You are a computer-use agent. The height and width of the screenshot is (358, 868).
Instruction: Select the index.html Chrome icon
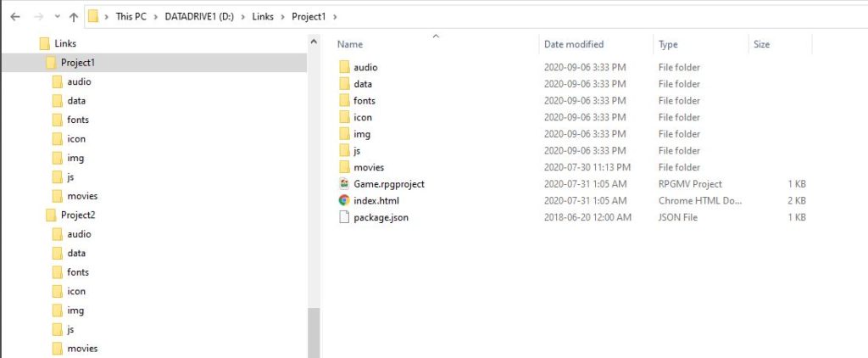pyautogui.click(x=344, y=200)
